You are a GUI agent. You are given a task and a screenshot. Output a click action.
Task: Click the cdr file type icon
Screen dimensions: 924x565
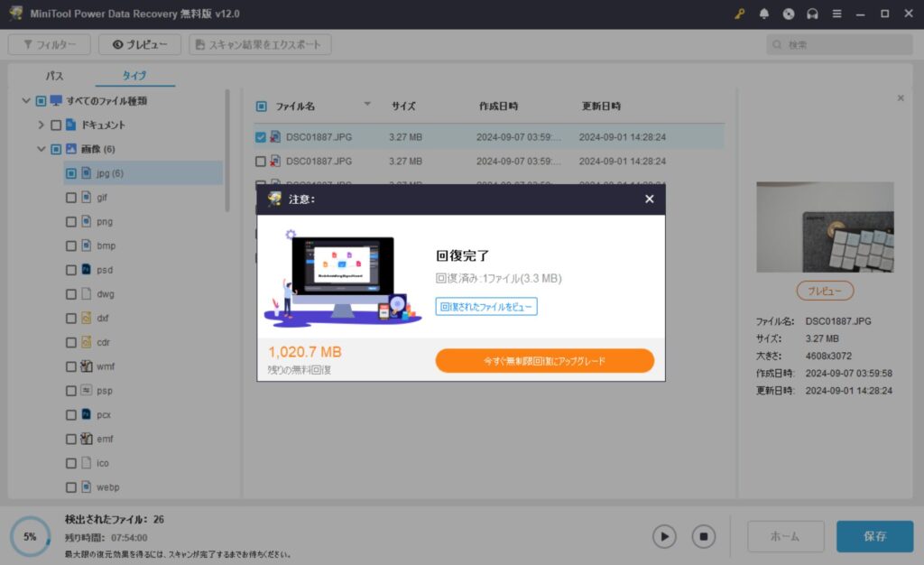point(86,342)
